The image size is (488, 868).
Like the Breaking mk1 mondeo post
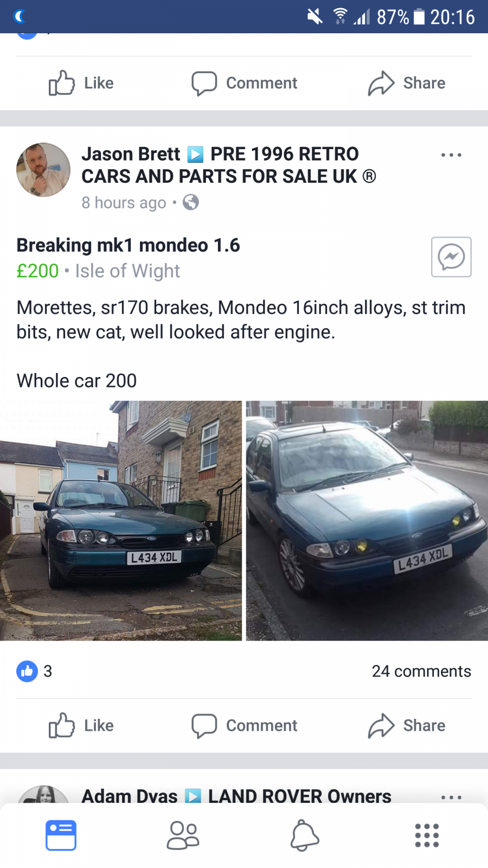81,725
